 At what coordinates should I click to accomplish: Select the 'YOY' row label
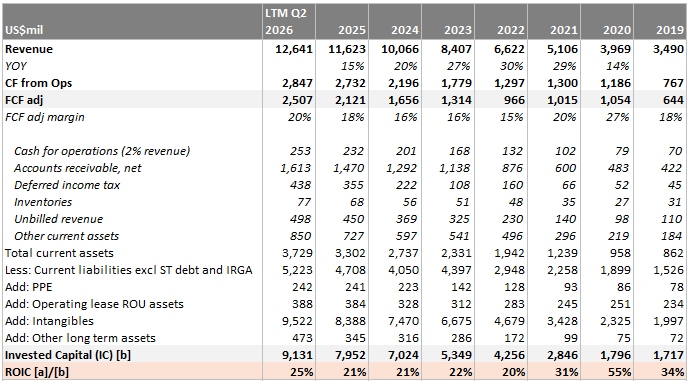[x=16, y=66]
